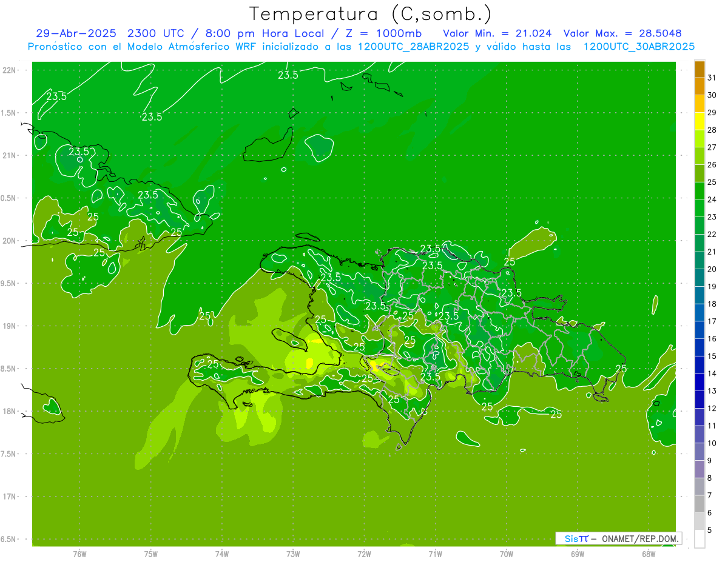Click the 20N latitude label
Screen dimensions: 728x562
point(8,241)
